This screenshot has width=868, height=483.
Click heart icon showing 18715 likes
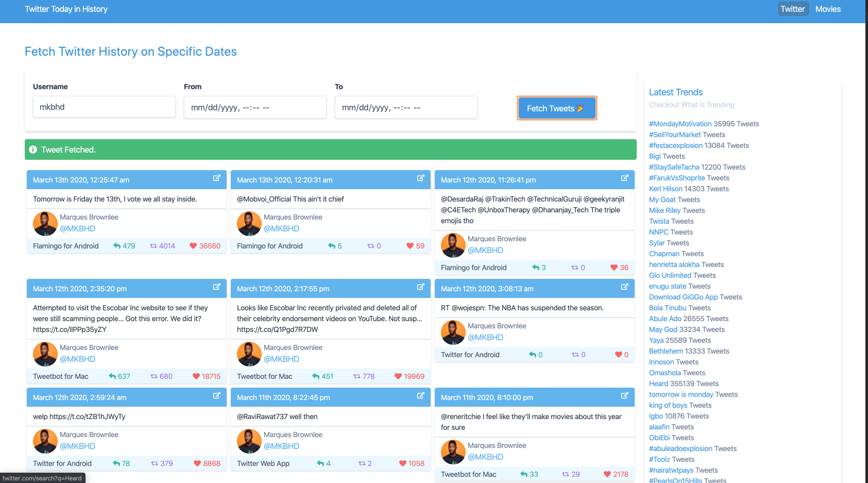point(196,376)
